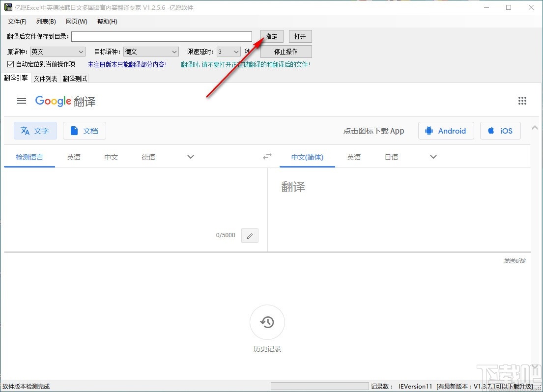Open the 限速延时 delay seconds dropdown

coord(228,51)
